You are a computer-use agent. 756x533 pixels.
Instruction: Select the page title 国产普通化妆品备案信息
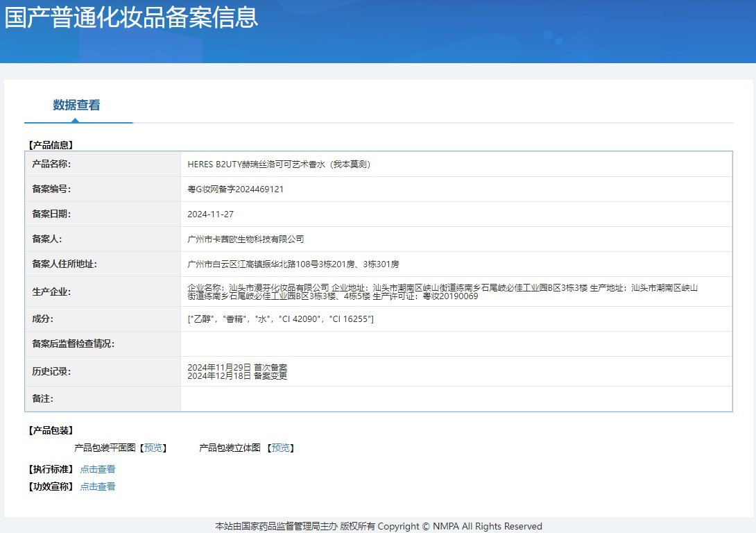[x=131, y=17]
